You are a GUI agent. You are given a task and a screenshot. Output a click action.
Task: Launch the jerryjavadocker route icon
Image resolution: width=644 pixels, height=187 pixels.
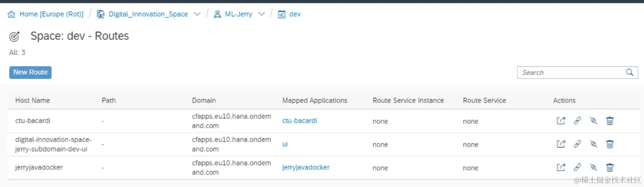coord(561,167)
